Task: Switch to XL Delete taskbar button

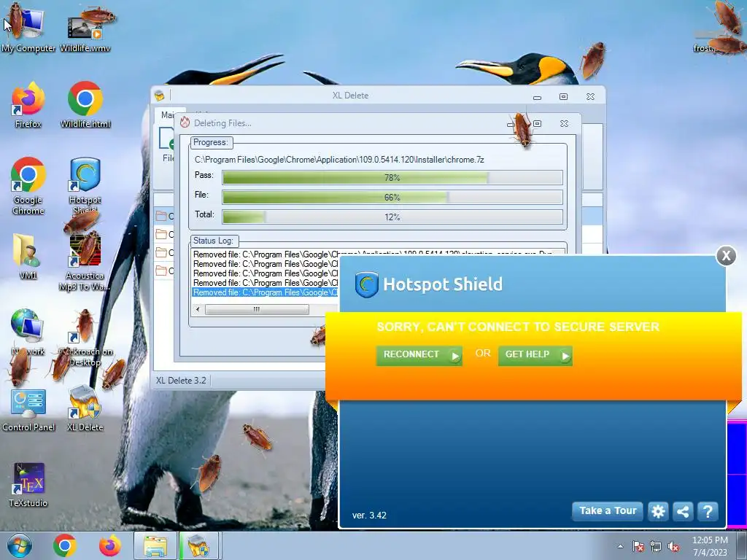Action: tap(198, 545)
